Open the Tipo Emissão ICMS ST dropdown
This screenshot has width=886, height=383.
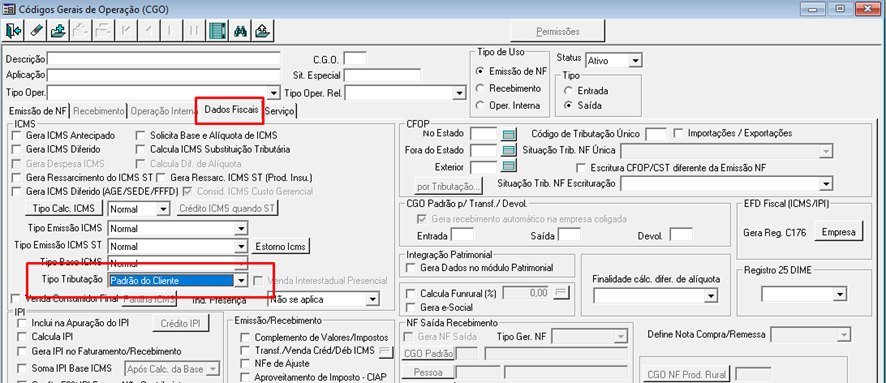pos(241,246)
